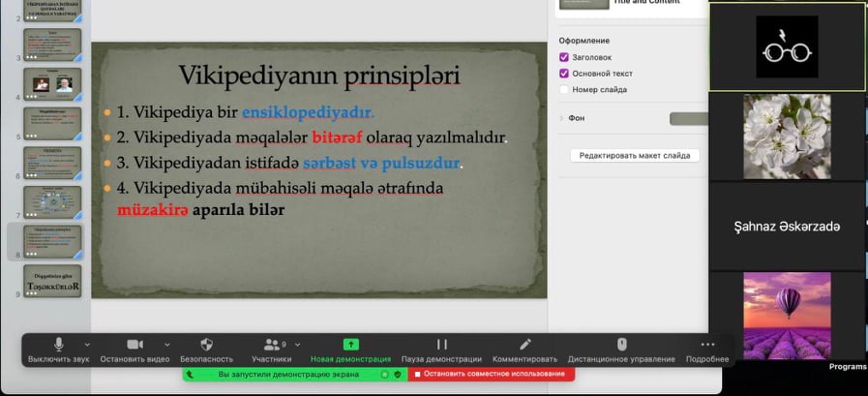868x396 pixels.
Task: Select slide 2 thumbnail in the navigator
Action: click(x=52, y=10)
